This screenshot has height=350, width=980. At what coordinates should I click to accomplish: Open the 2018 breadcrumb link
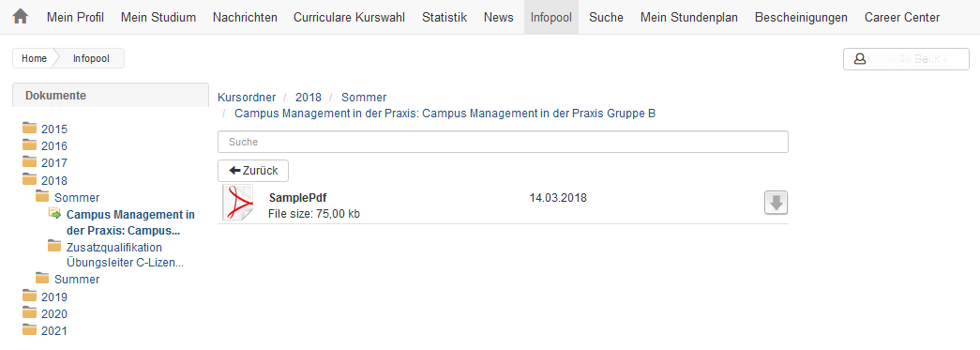pos(309,97)
